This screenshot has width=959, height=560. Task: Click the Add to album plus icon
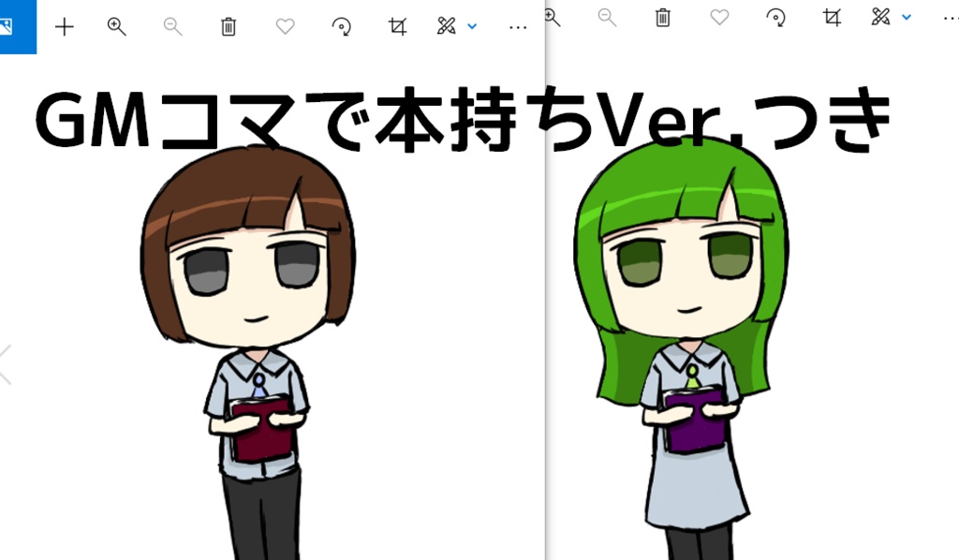click(64, 26)
